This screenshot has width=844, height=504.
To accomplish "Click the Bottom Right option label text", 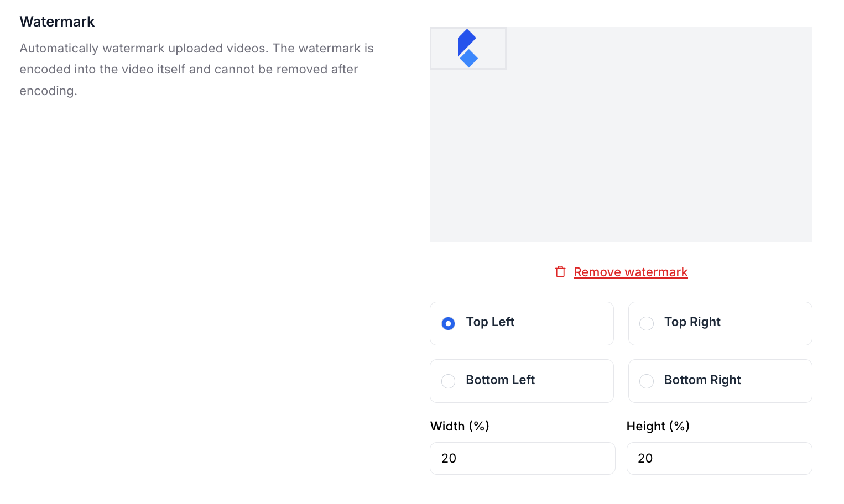I will pyautogui.click(x=702, y=380).
